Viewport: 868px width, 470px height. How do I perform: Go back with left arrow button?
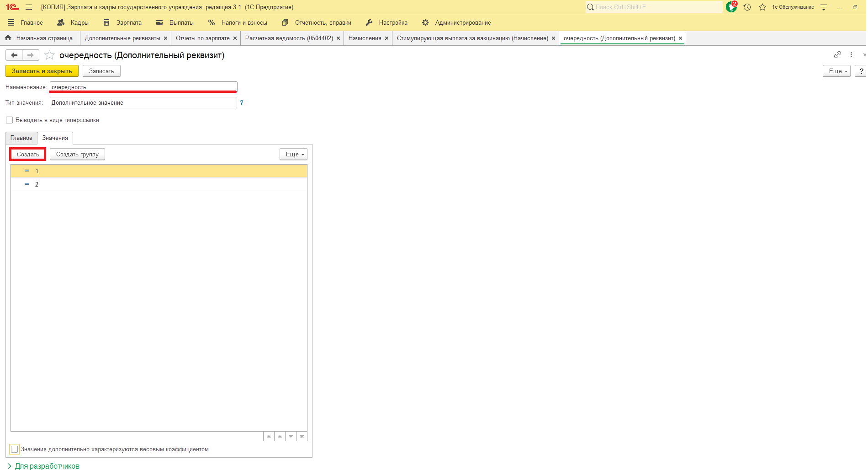click(14, 55)
